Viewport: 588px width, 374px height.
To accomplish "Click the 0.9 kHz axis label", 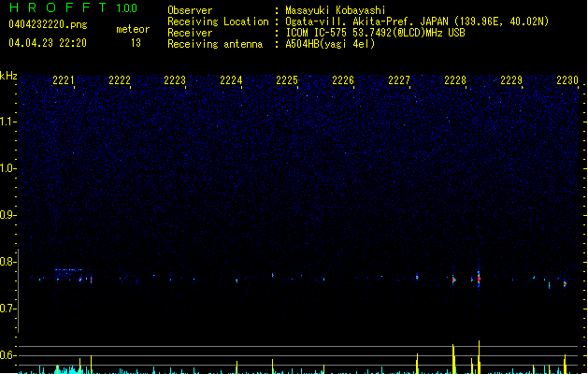I will pos(7,215).
